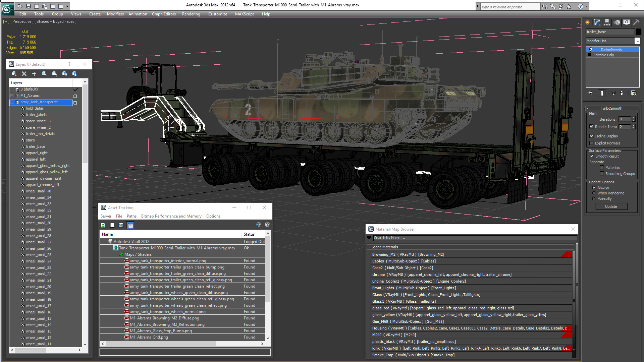Toggle Render Iters checkbox

592,127
